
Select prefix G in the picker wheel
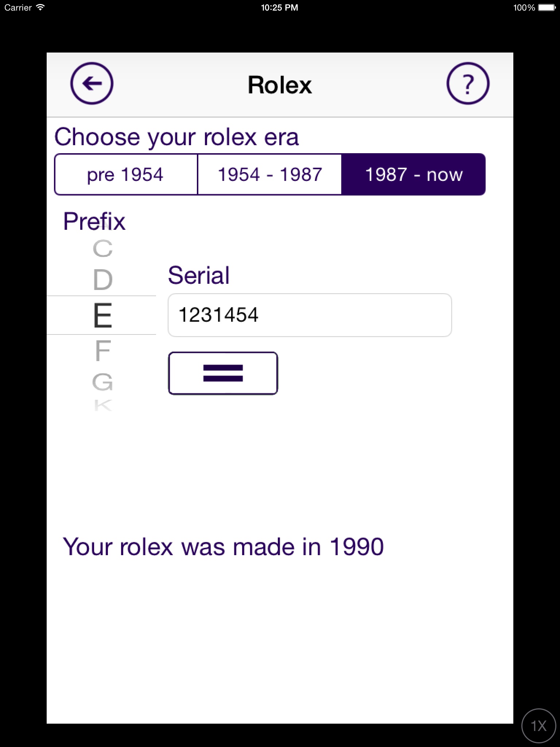tap(102, 382)
